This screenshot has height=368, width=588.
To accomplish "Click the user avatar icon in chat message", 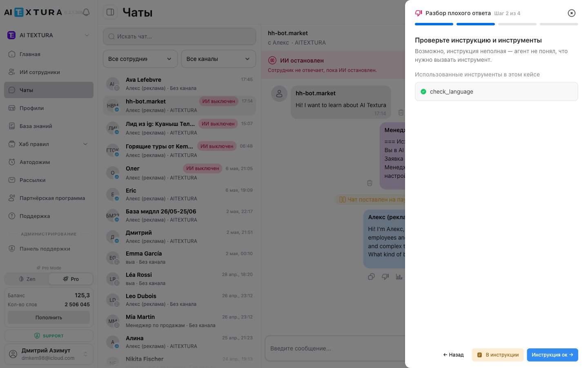I will pyautogui.click(x=279, y=94).
